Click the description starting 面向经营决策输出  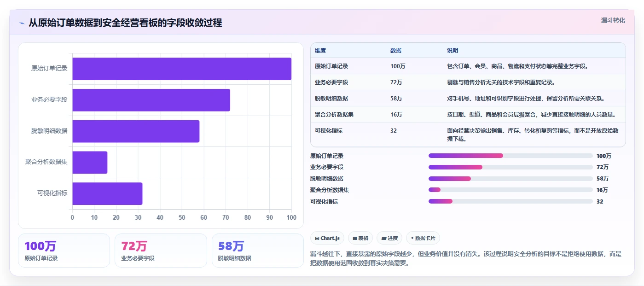[533, 134]
